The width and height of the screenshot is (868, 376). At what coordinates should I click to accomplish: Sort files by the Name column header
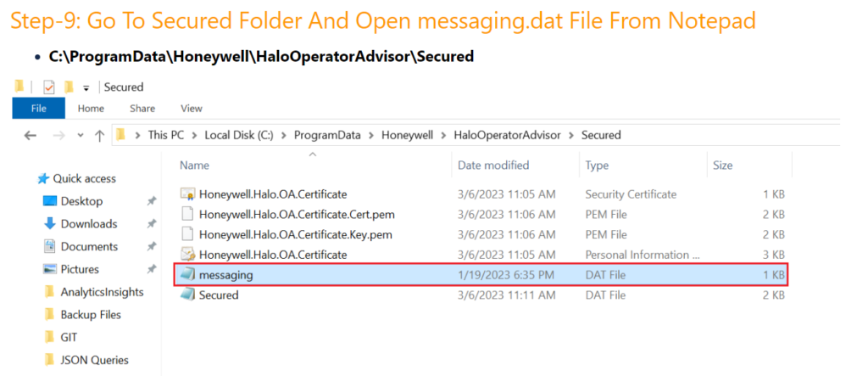click(194, 165)
